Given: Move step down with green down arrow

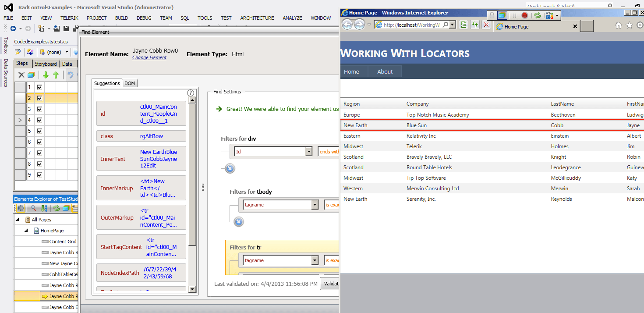Looking at the screenshot, I should point(46,75).
